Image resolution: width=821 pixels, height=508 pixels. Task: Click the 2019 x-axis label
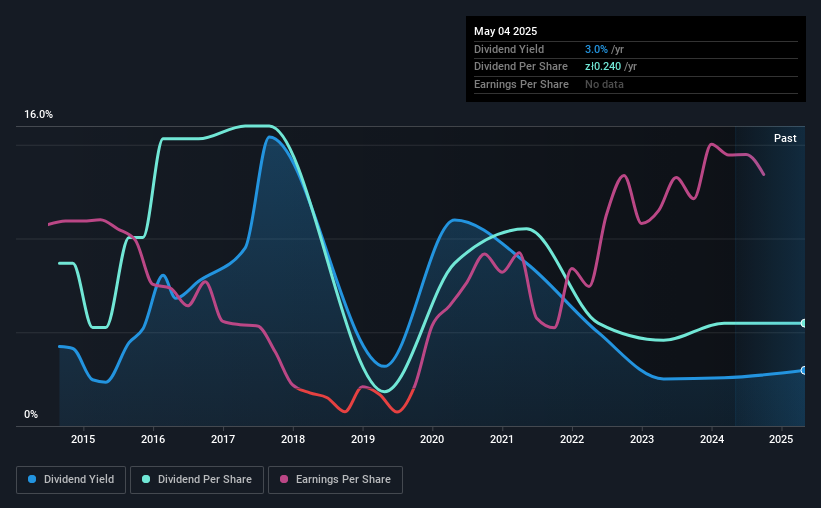pos(363,439)
